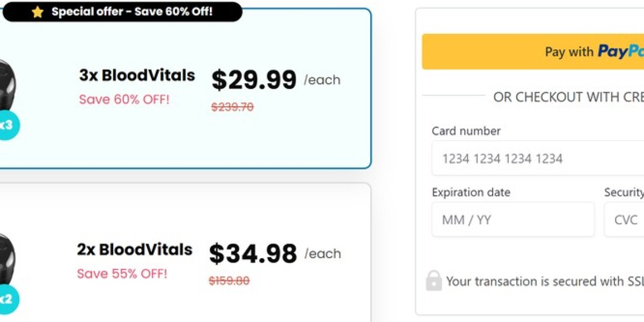Click the cyan x2 quantity badge
644x322 pixels.
[8, 299]
